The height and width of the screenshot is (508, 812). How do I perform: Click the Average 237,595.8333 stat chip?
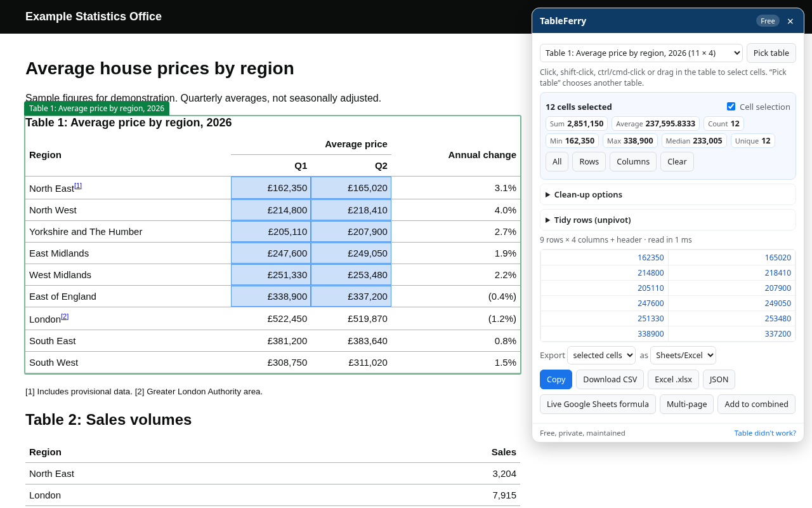655,124
